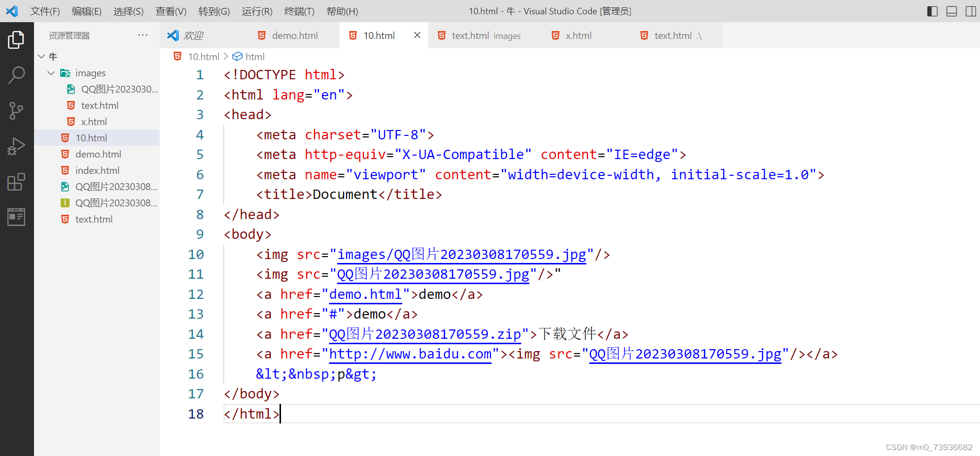Open the Run and Debug view icon
The image size is (980, 456).
tap(16, 146)
